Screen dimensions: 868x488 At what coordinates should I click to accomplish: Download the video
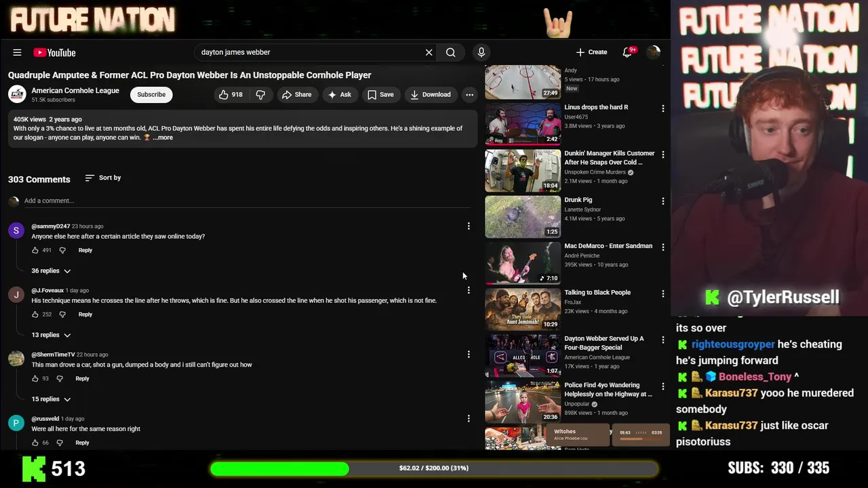pyautogui.click(x=430, y=95)
